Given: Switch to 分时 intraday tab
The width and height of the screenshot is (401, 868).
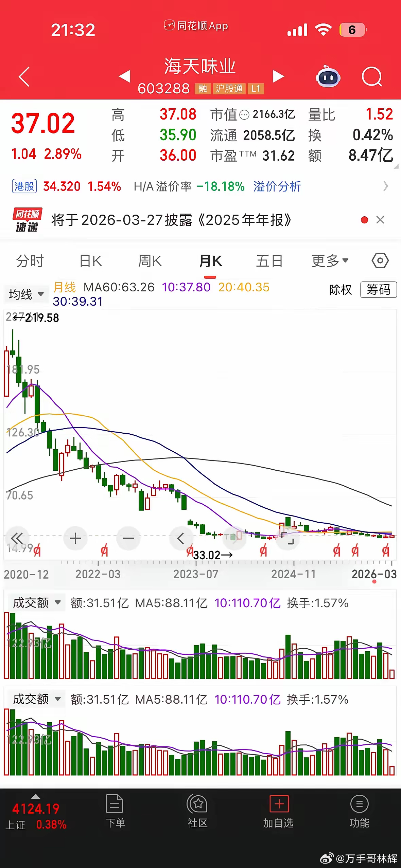Looking at the screenshot, I should (x=30, y=261).
